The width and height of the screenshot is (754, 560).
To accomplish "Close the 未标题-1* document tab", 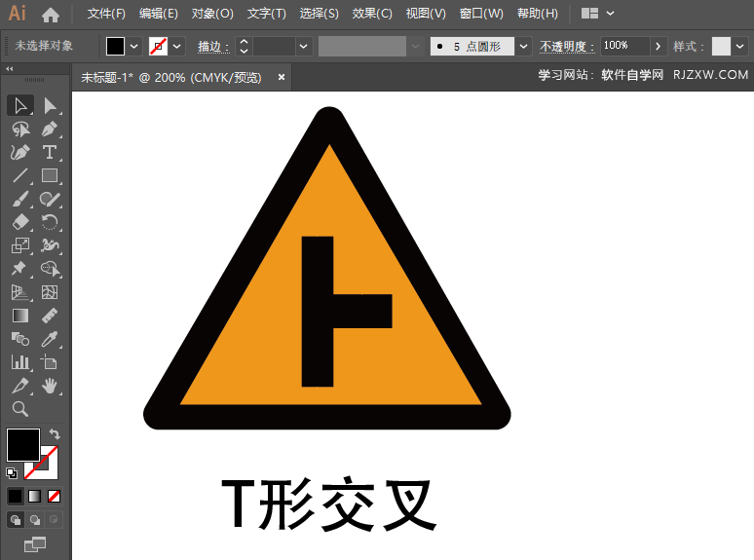I will [282, 77].
